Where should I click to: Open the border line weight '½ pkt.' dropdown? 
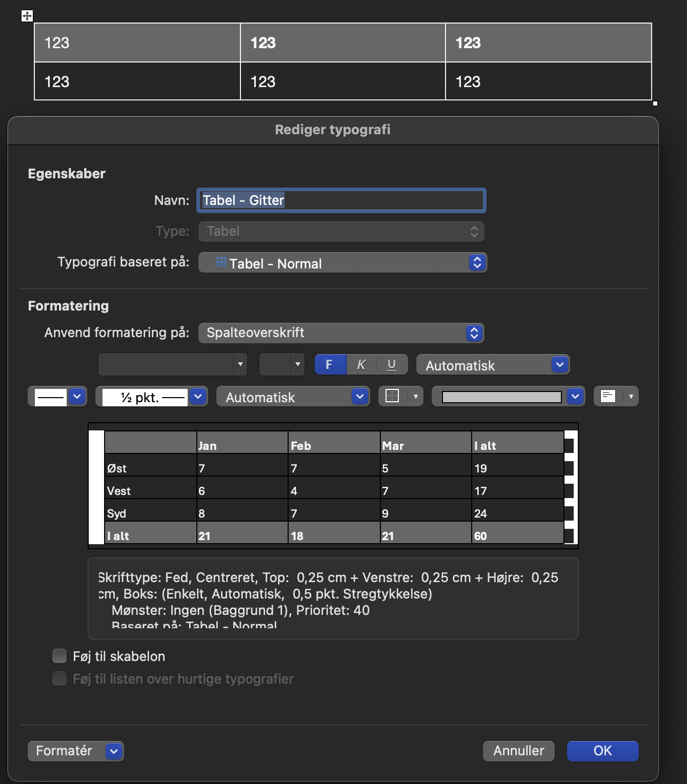[198, 396]
